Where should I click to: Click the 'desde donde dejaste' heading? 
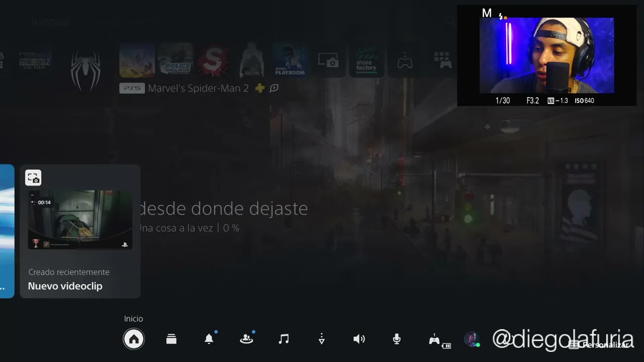click(223, 208)
